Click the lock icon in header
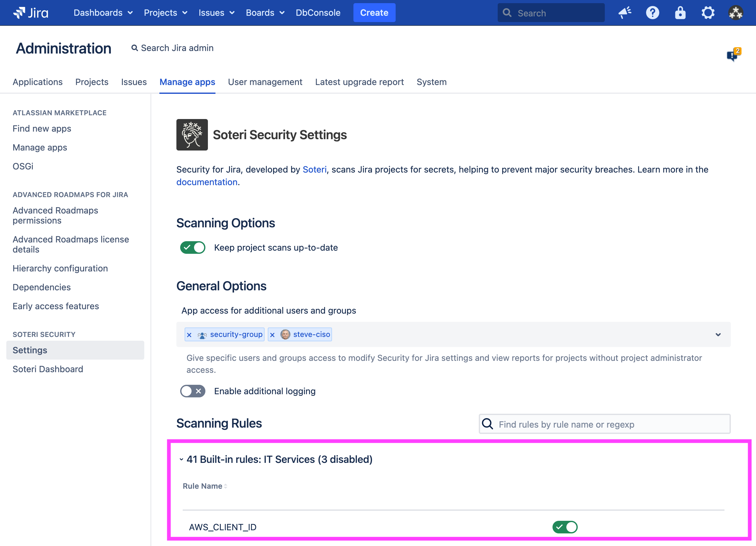The height and width of the screenshot is (546, 756). click(x=680, y=13)
